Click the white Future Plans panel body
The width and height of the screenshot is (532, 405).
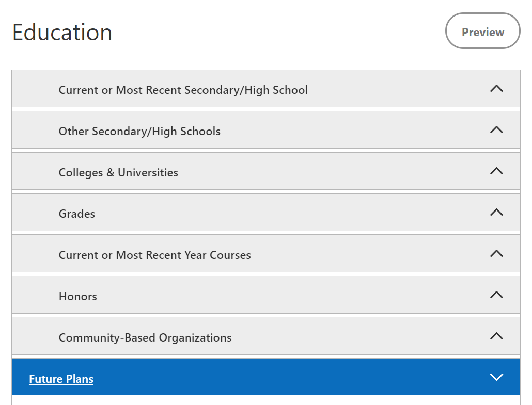(265, 400)
